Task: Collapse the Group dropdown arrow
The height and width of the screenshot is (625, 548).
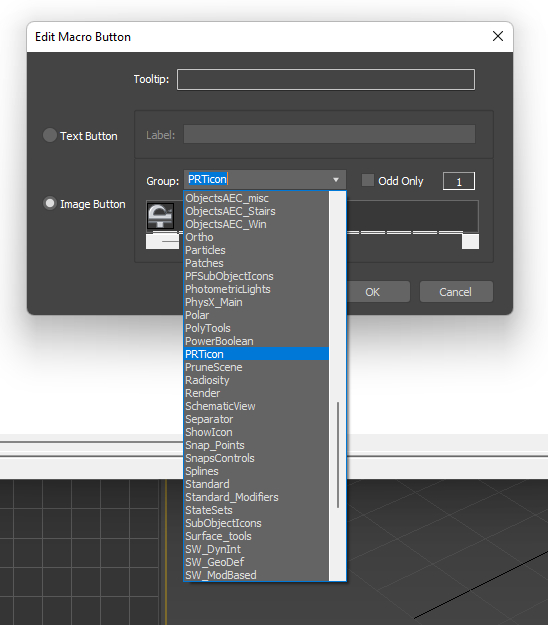Action: point(336,180)
